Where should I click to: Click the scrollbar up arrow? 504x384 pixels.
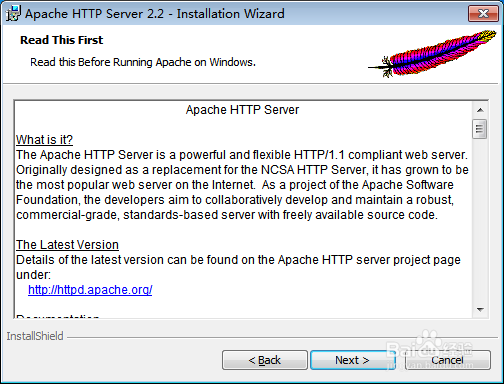click(x=480, y=110)
